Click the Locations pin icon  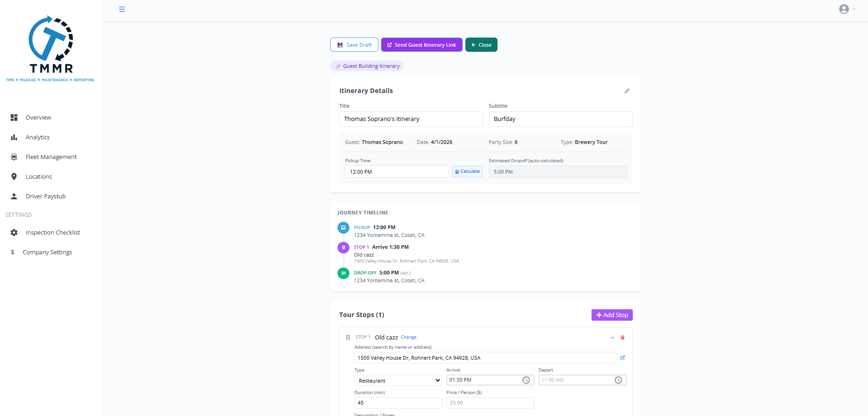(x=14, y=177)
